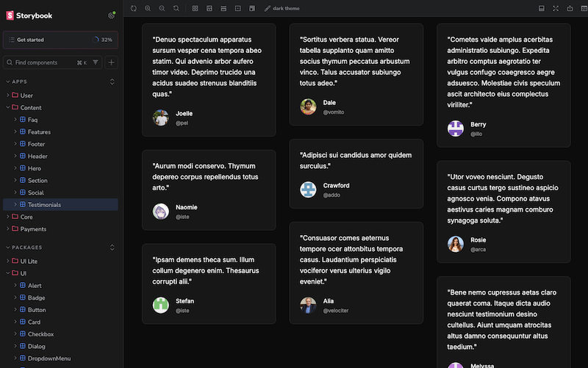
Task: Toggle the addons panel icon at top right
Action: click(x=542, y=8)
